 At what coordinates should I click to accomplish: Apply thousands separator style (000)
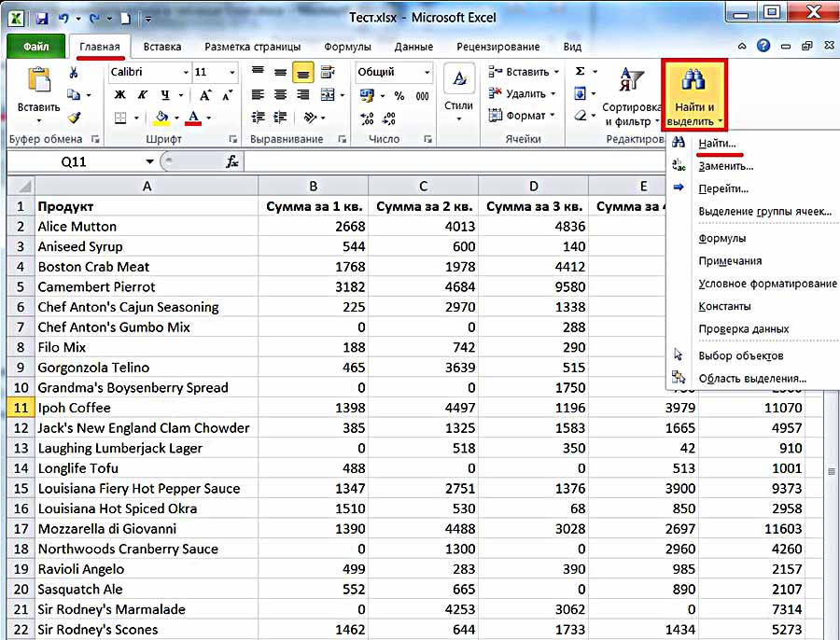(422, 96)
